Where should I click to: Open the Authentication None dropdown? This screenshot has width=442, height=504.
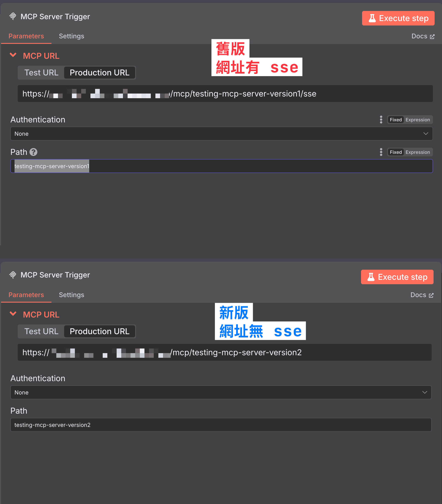pyautogui.click(x=221, y=134)
